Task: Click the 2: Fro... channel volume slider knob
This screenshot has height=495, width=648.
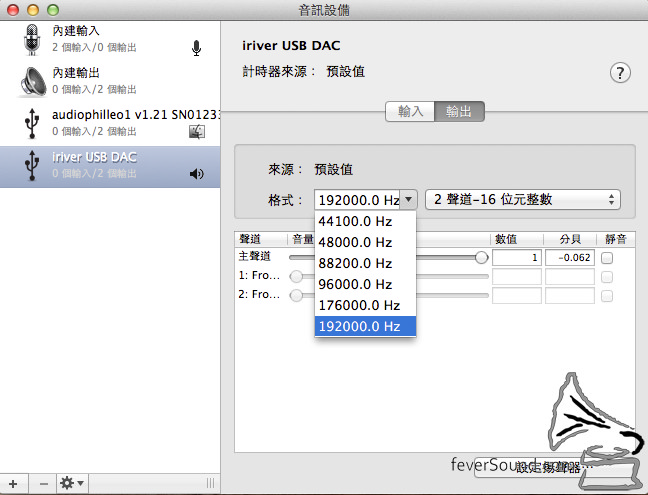Action: 296,295
